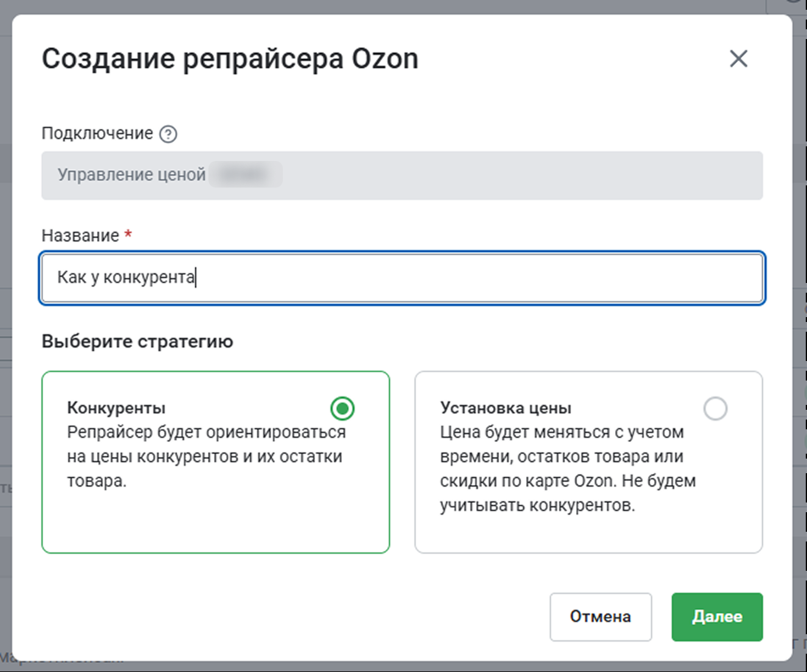This screenshot has height=672, width=807.
Task: Click the Создание репрайсера Ozon heading
Action: (x=230, y=59)
